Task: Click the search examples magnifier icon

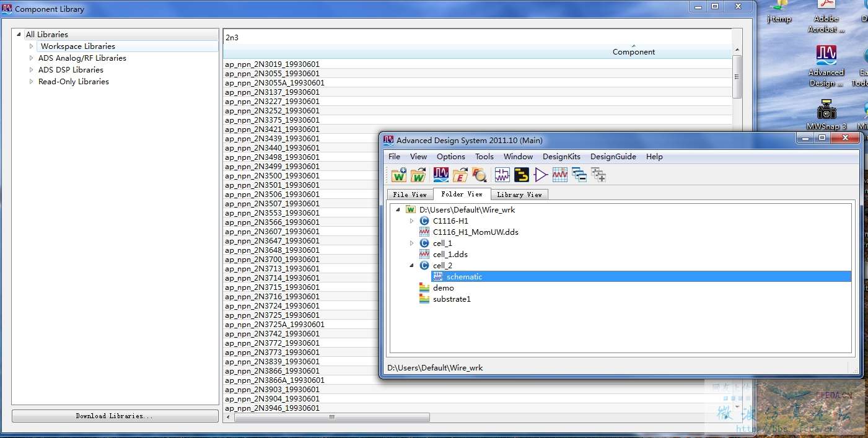Action: point(479,175)
